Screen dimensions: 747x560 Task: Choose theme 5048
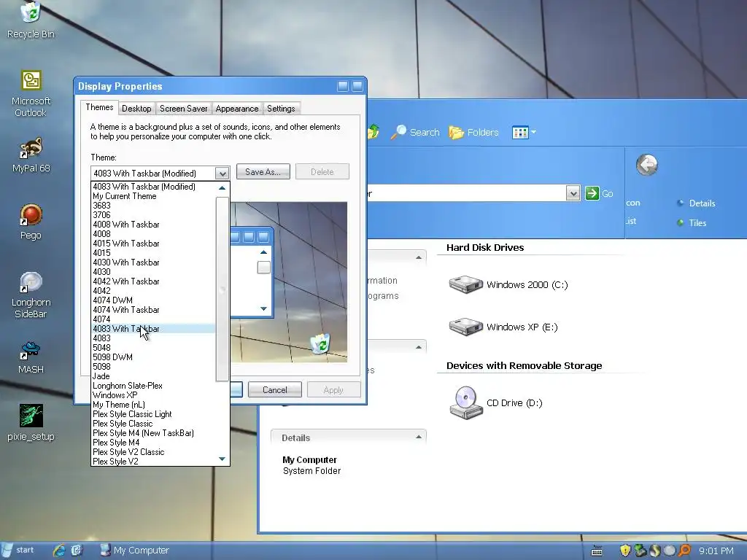click(153, 348)
